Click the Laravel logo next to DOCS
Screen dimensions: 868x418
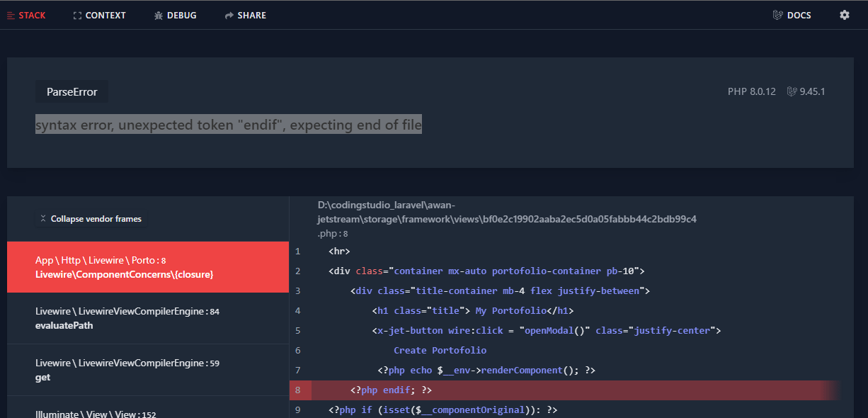tap(777, 14)
